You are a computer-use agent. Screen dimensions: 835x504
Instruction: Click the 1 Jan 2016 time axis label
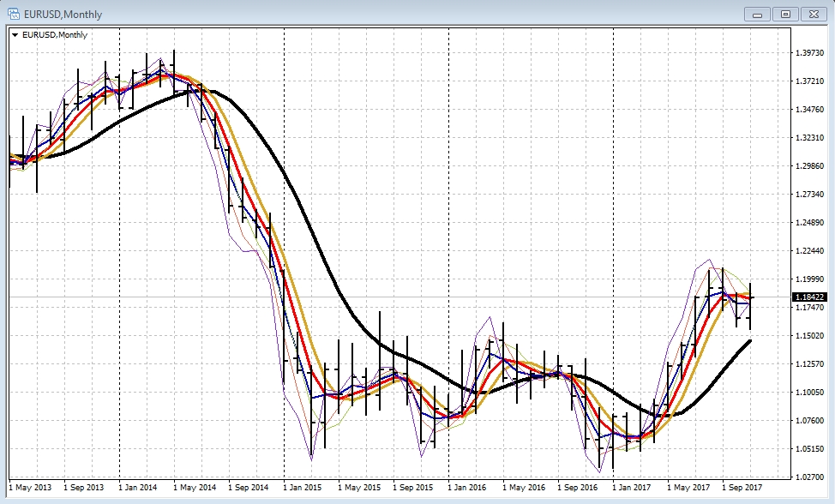point(468,488)
